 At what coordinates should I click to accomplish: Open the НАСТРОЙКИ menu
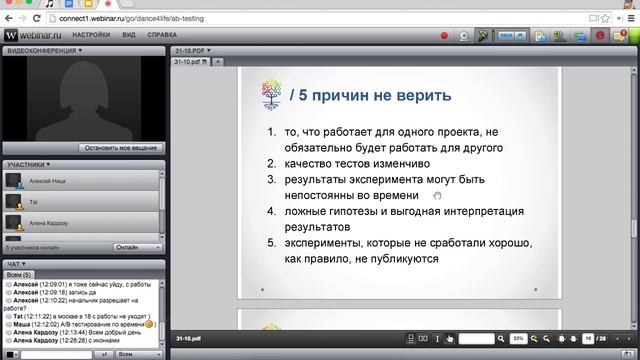coord(91,35)
